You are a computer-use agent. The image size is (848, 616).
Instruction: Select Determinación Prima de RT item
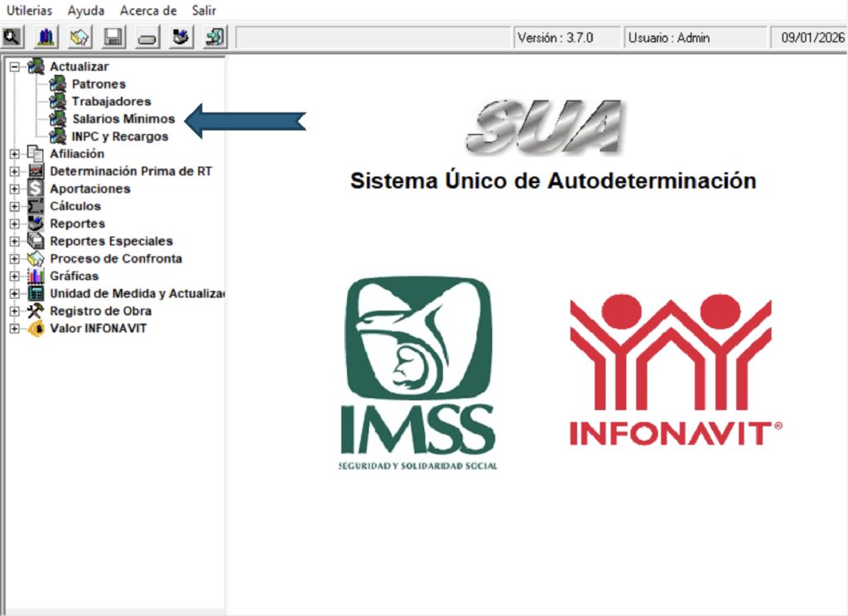point(131,171)
